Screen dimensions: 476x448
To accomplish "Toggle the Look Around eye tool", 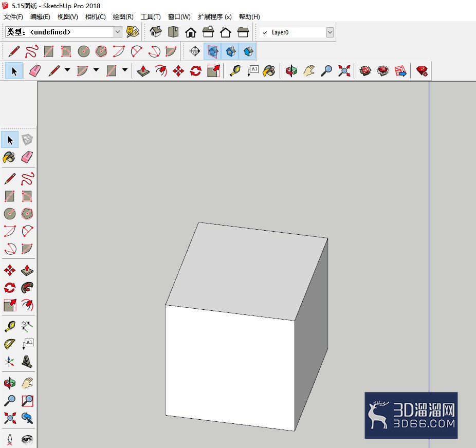I will (27, 439).
